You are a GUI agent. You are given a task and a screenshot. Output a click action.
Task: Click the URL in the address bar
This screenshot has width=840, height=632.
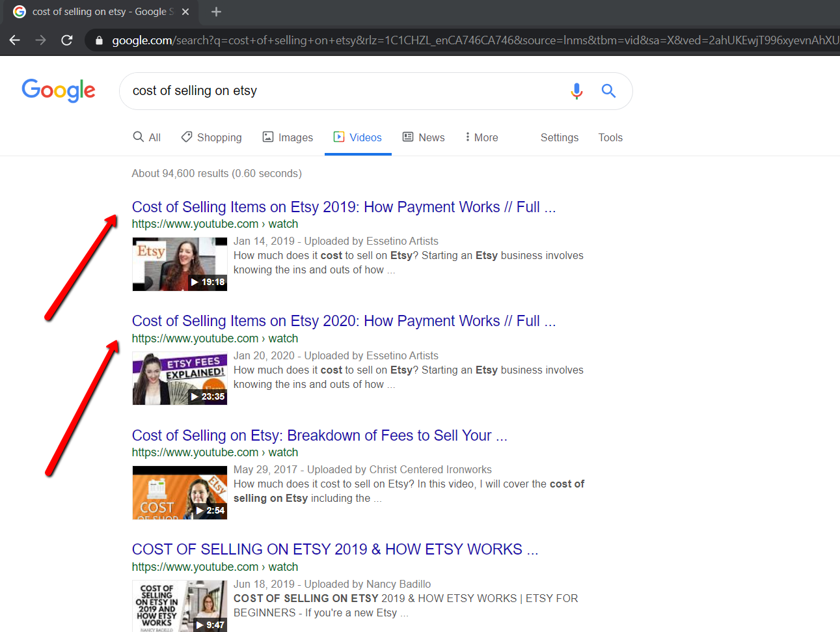point(475,40)
